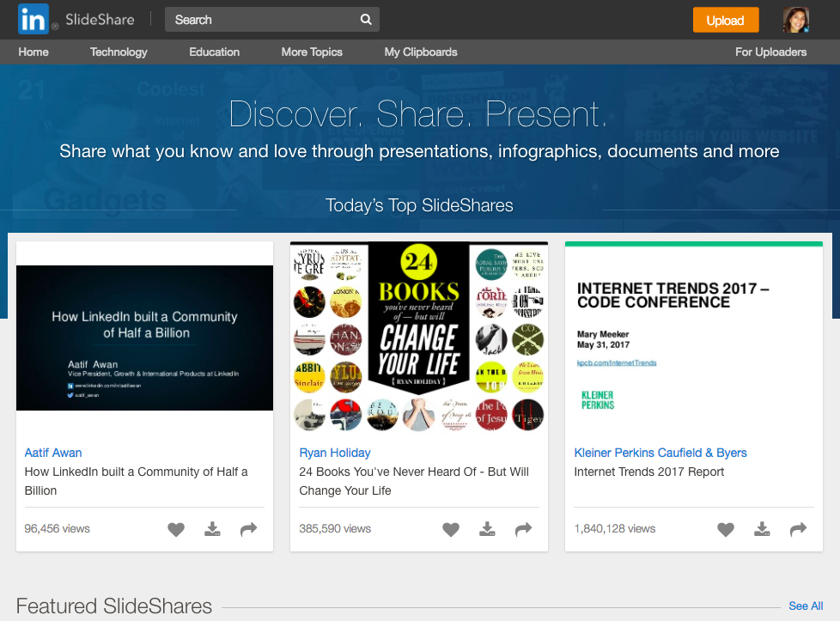This screenshot has height=621, width=840.
Task: Download the Internet Trends 2017 Report
Action: (x=762, y=529)
